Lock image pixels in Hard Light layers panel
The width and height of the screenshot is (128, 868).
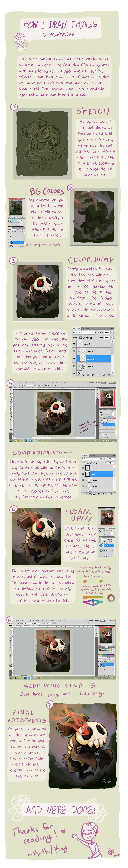[84, 338]
